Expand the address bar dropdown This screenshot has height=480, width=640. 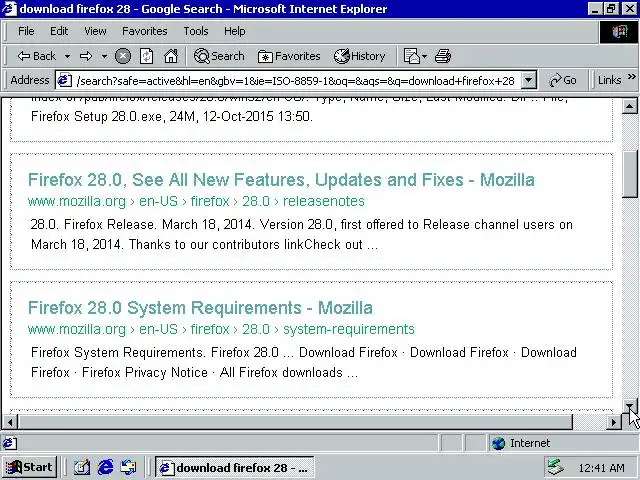tap(529, 80)
